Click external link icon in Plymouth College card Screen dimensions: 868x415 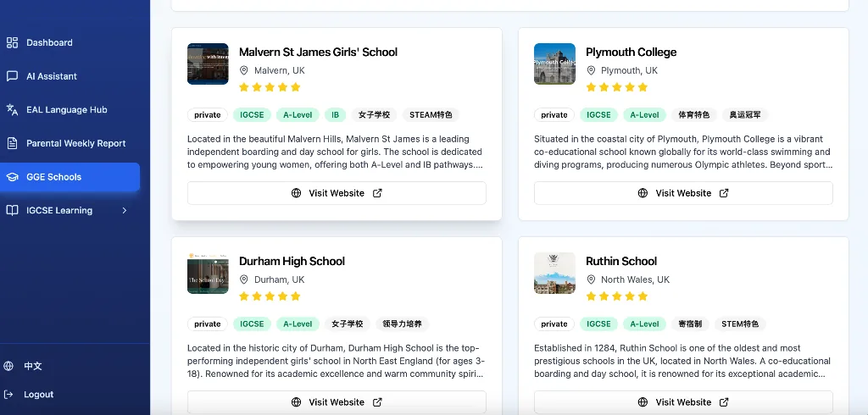(724, 193)
